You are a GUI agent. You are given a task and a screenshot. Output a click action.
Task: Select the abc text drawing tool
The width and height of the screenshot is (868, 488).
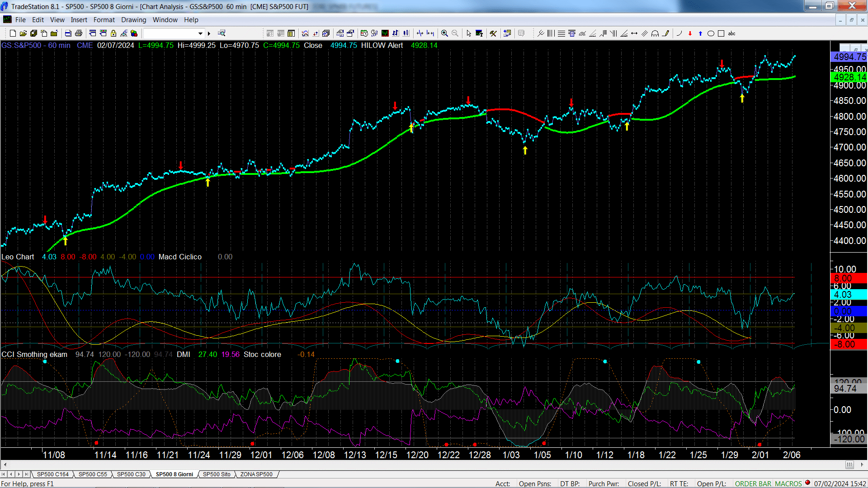click(x=732, y=33)
